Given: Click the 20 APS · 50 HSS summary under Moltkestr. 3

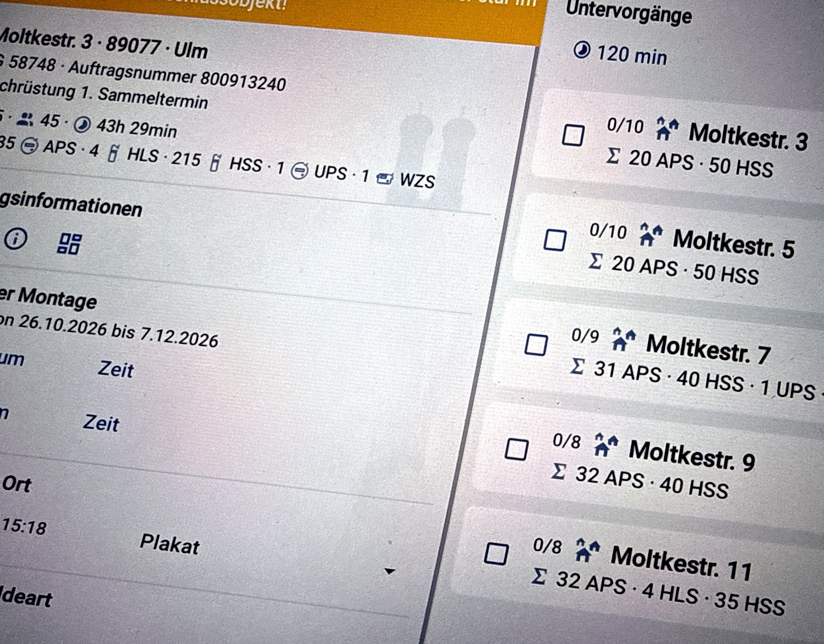Looking at the screenshot, I should 701,163.
